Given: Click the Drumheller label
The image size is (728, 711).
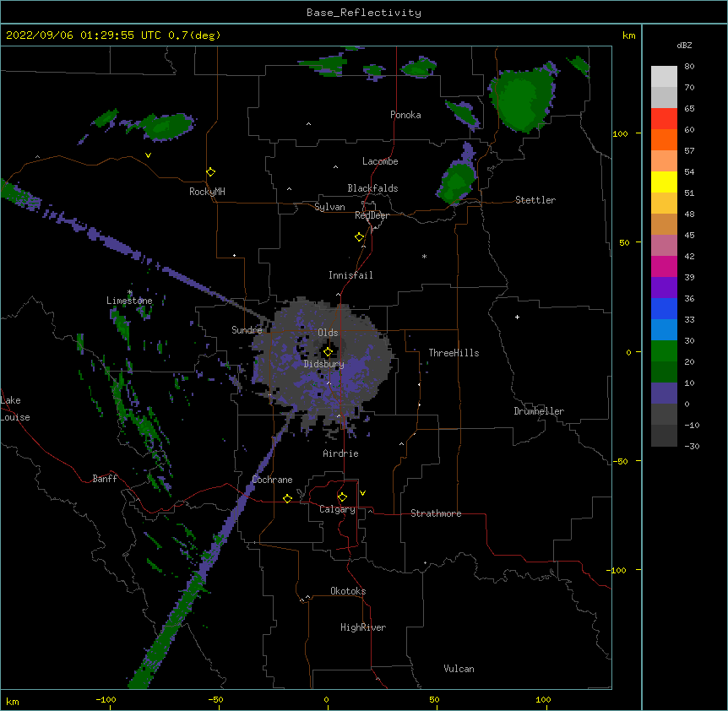Looking at the screenshot, I should (x=539, y=411).
